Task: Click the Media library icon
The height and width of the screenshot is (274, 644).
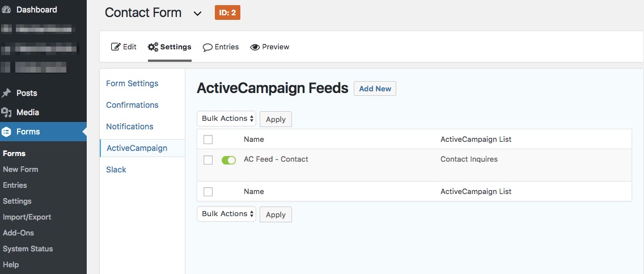Action: tap(6, 112)
